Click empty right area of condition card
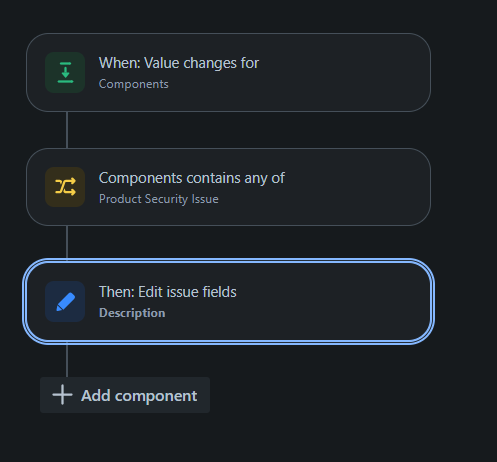The width and height of the screenshot is (497, 462). pyautogui.click(x=360, y=187)
